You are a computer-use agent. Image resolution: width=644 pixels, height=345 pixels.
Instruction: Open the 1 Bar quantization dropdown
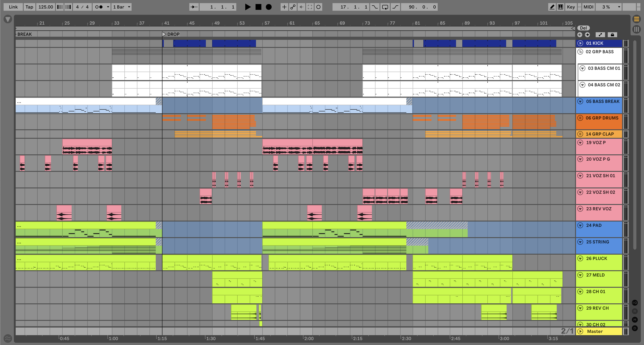click(122, 7)
